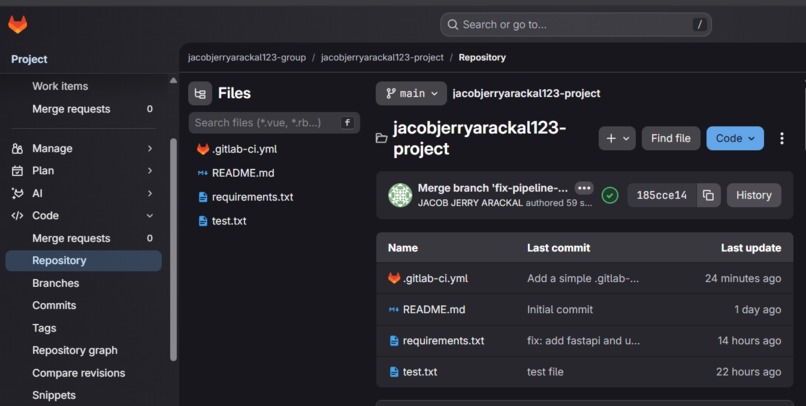The height and width of the screenshot is (406, 806).
Task: Click the slash shortcut key badge
Action: tap(699, 24)
